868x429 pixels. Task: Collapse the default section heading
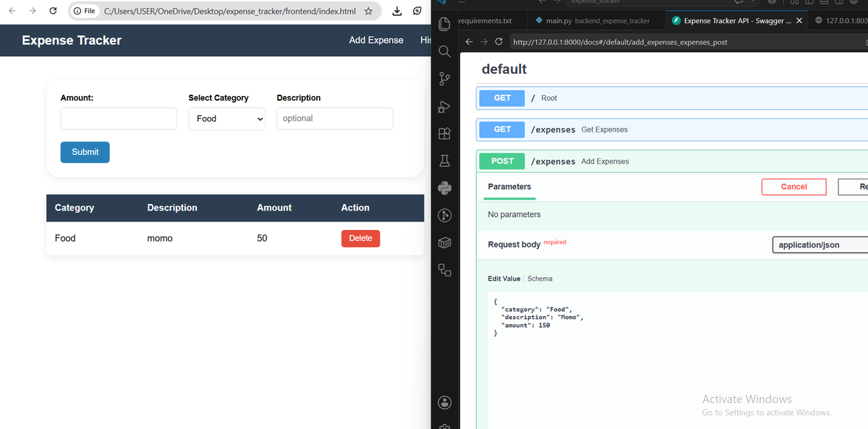(x=504, y=69)
